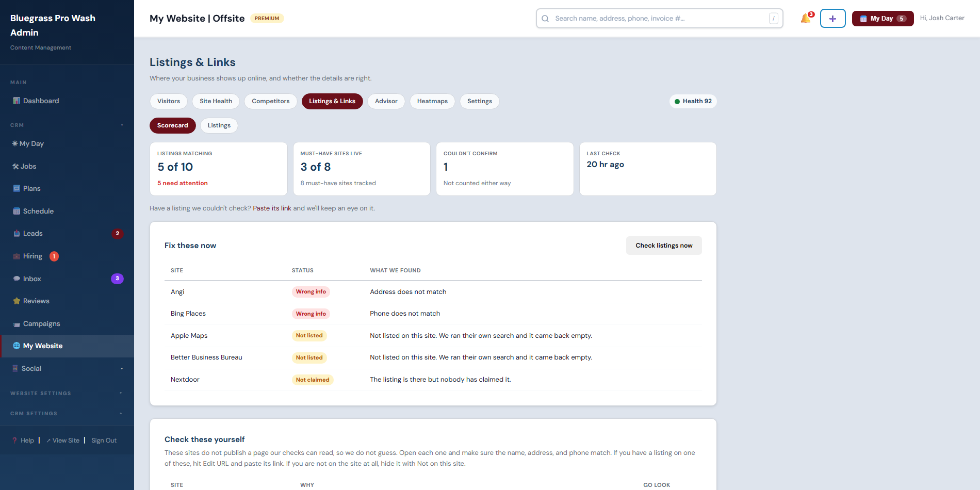Image resolution: width=980 pixels, height=490 pixels.
Task: Expand the Social sidebar submenu
Action: click(x=67, y=369)
